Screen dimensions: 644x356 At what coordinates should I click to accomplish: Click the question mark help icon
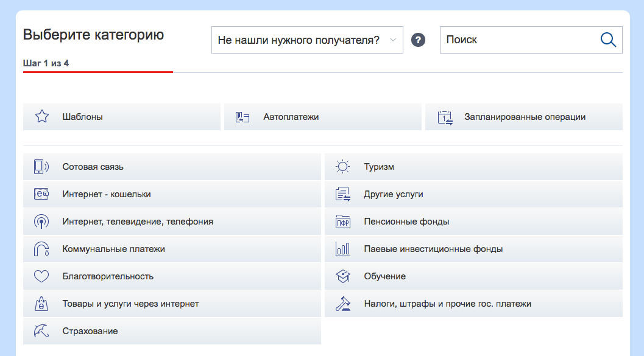418,40
